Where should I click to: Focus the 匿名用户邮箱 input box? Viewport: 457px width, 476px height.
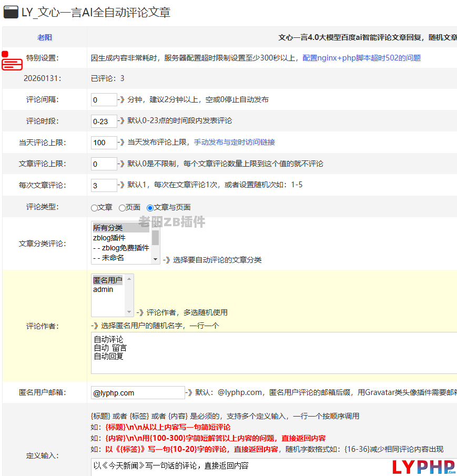coord(138,392)
